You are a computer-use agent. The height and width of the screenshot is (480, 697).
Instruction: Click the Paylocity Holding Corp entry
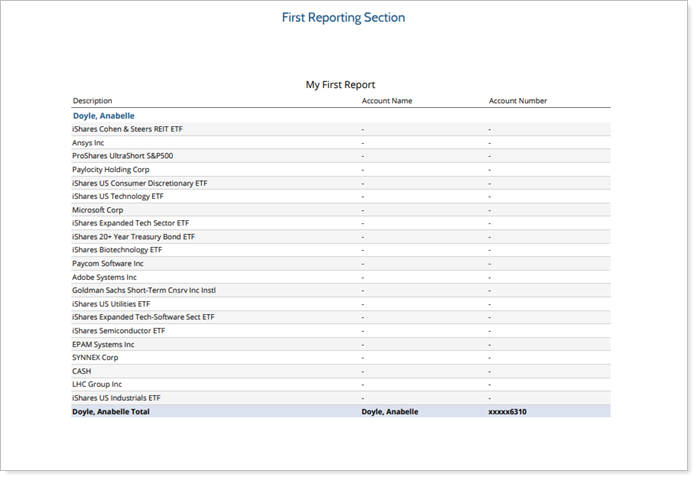(x=111, y=170)
